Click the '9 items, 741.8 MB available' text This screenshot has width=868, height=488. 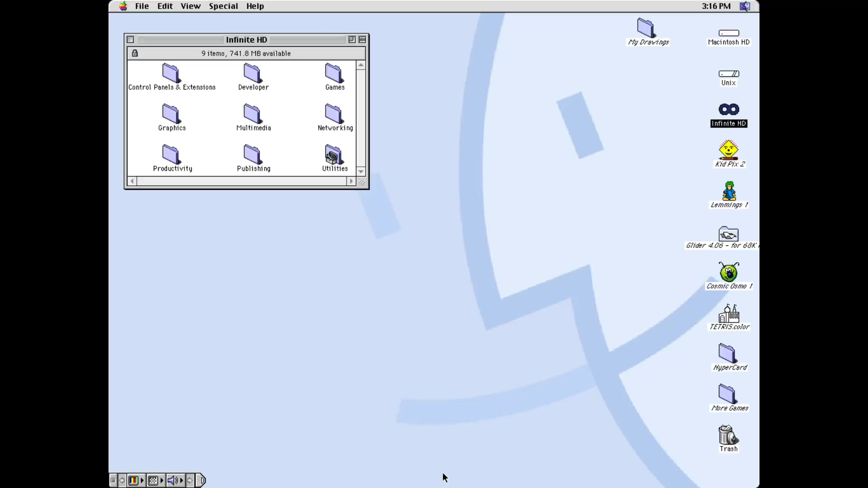(x=246, y=53)
